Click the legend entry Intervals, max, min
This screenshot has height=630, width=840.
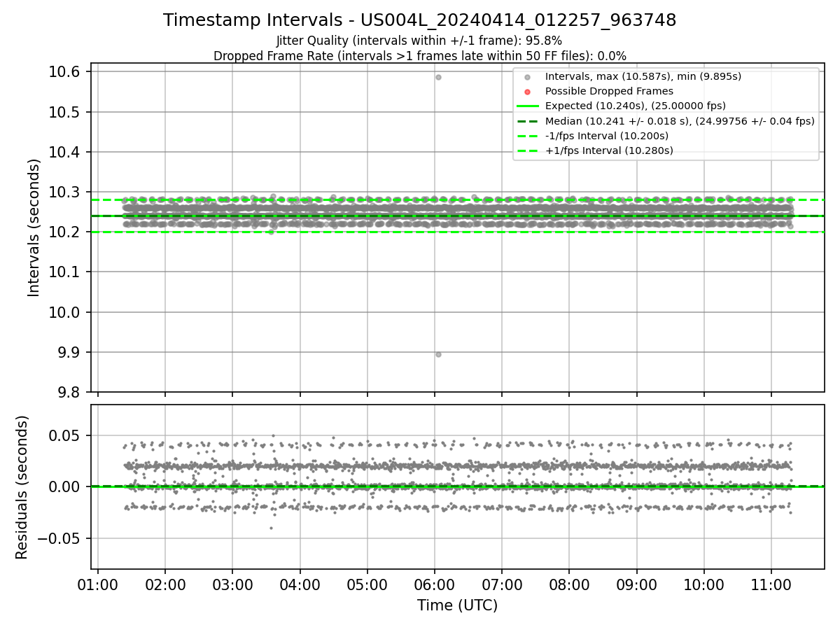(643, 76)
